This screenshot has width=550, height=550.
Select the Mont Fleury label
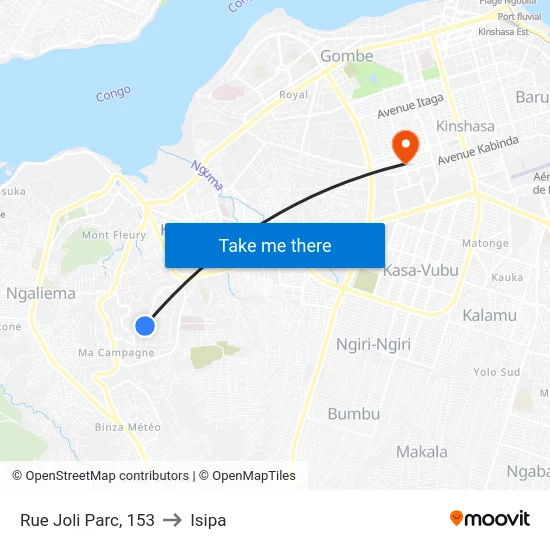[x=114, y=235]
